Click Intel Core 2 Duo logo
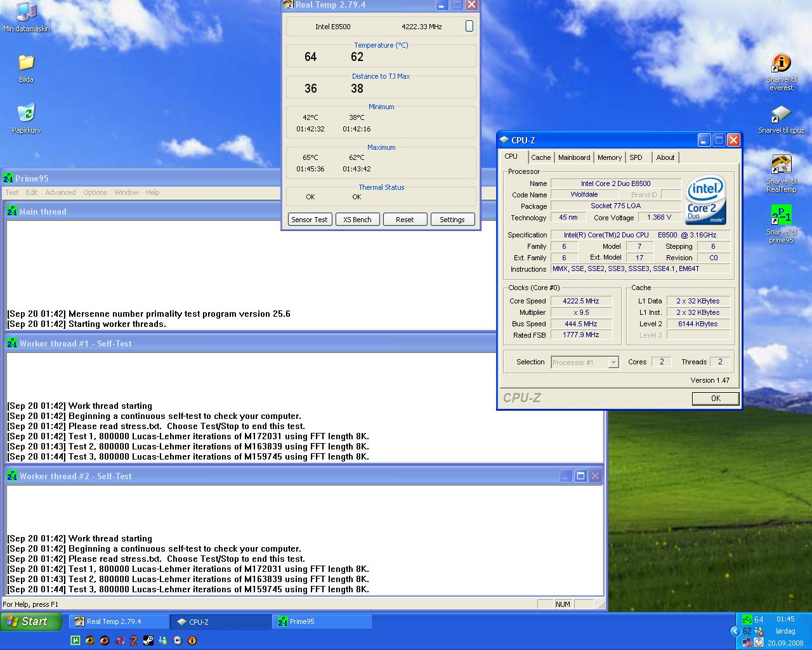The height and width of the screenshot is (650, 812). coord(705,199)
